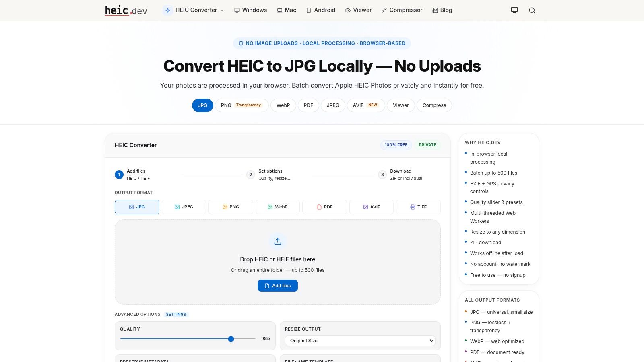Select the JPEG pill tab

click(x=333, y=105)
